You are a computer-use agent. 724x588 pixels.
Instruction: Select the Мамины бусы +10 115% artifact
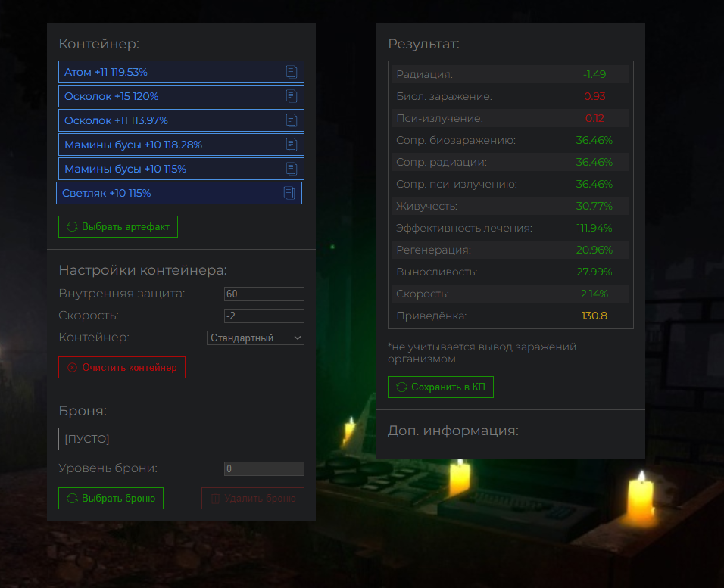tap(181, 169)
